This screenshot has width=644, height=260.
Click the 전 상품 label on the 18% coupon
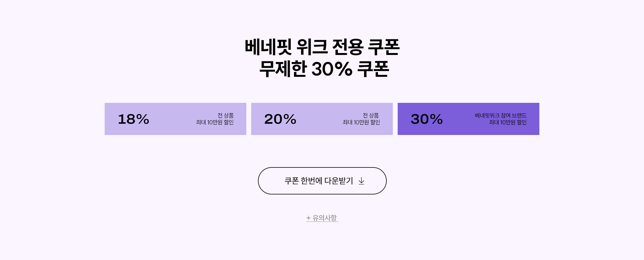tap(225, 115)
